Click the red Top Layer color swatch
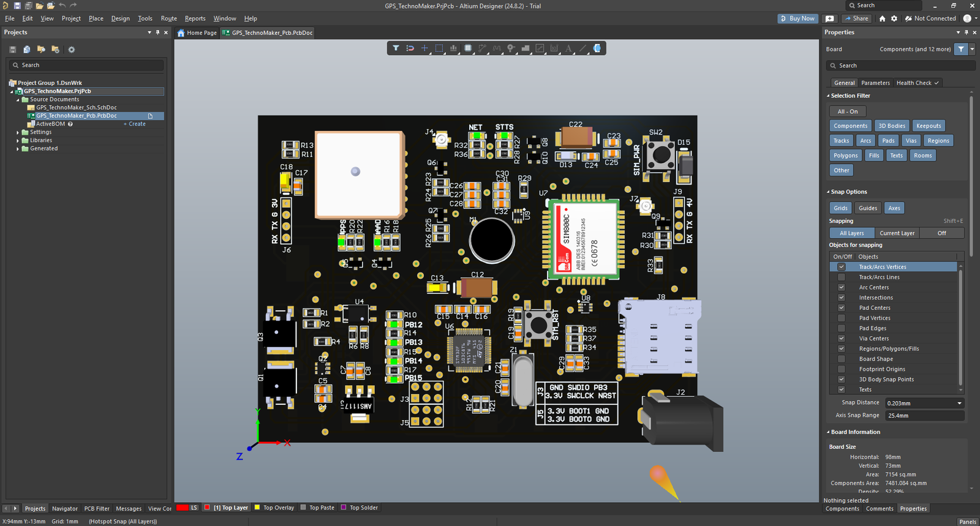980x526 pixels. click(x=207, y=508)
